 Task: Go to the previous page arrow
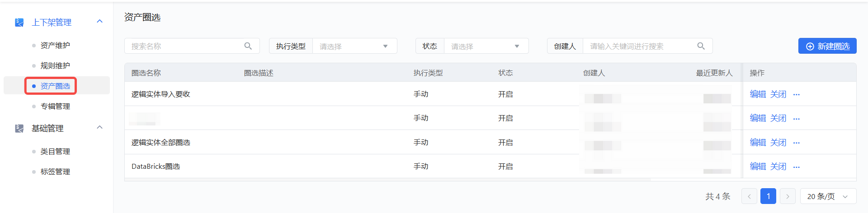(749, 196)
